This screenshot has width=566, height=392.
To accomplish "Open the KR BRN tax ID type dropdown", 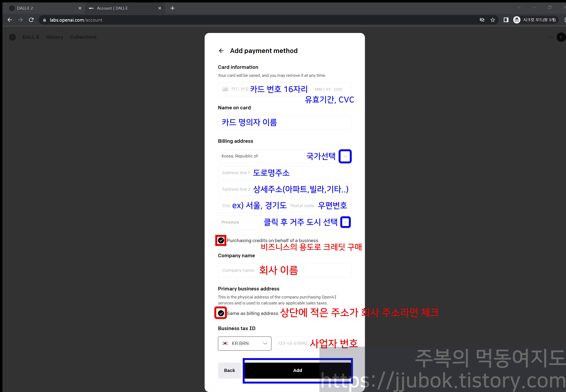I will coord(244,343).
